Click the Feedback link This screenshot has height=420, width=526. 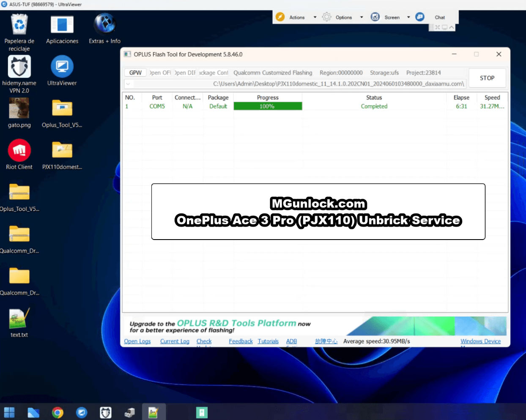click(x=241, y=341)
